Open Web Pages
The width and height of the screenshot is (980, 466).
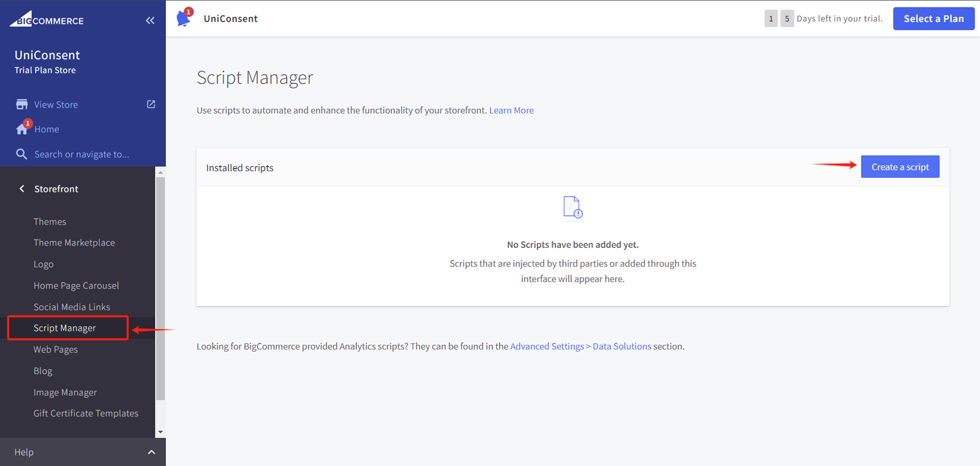pos(56,349)
